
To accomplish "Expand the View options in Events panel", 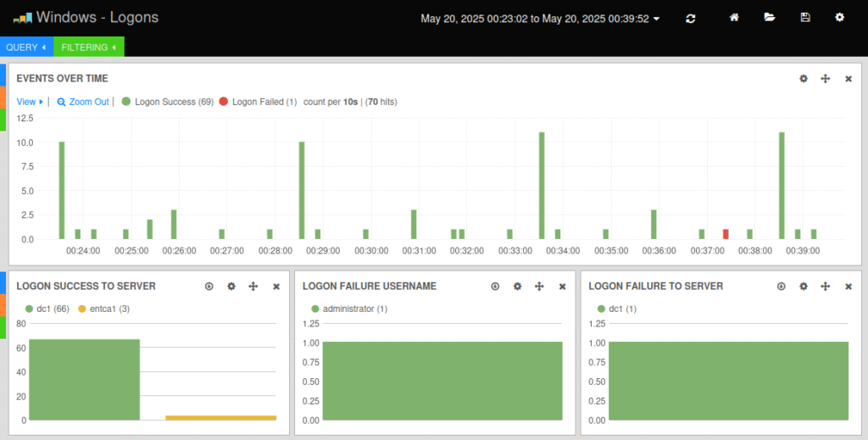I will [x=30, y=102].
